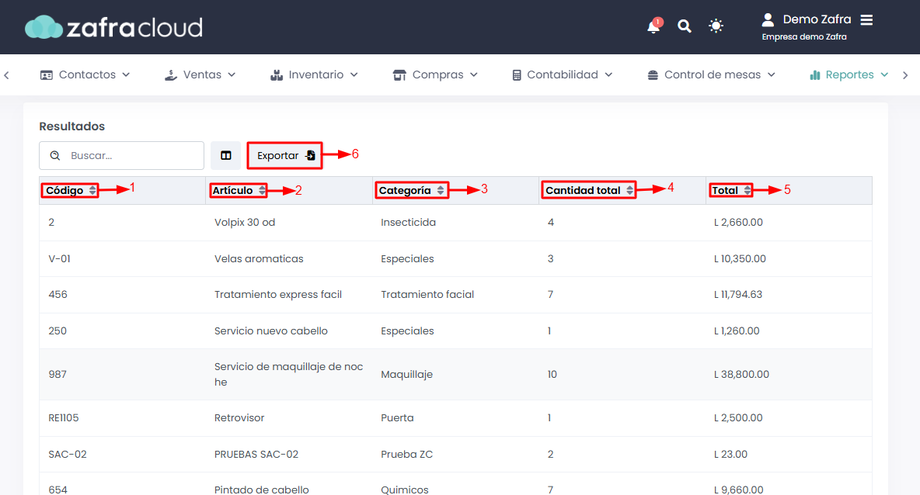The height and width of the screenshot is (495, 920).
Task: Open the hamburger menu
Action: click(x=867, y=20)
